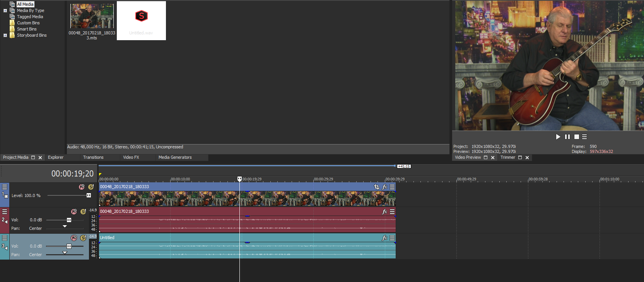Mute audio track 3

(74, 238)
